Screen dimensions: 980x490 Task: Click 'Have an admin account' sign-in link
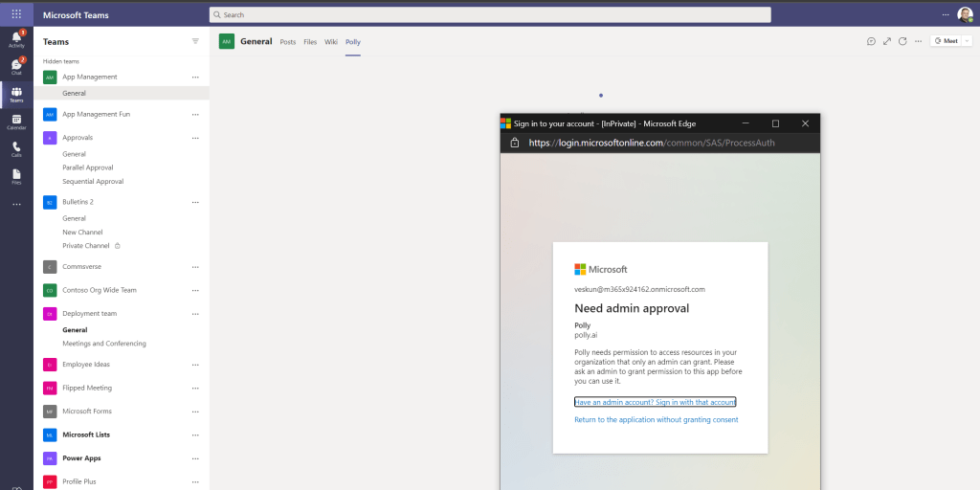coord(655,402)
